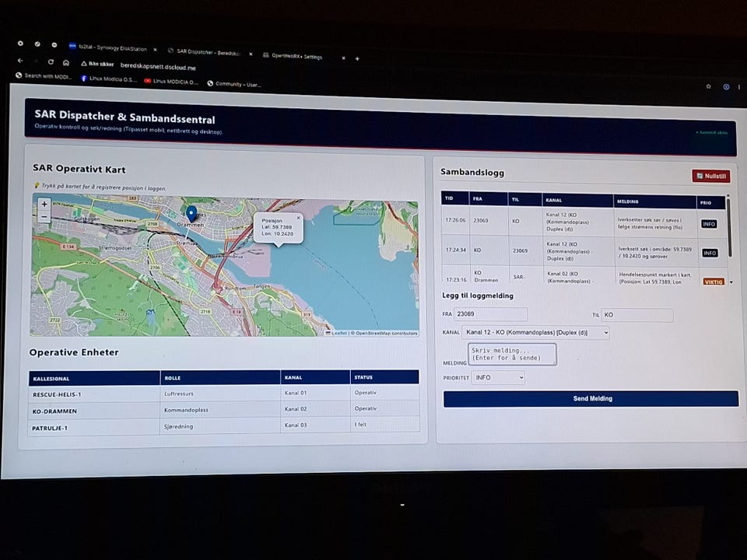747x560 pixels.
Task: Click the Sambandslogg scrollbar
Action: click(729, 229)
